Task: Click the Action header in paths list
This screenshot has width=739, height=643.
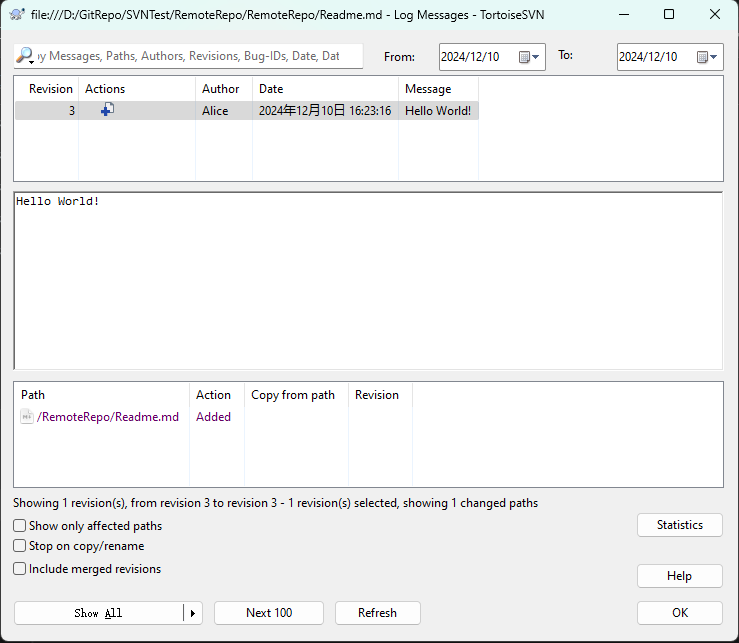Action: (217, 395)
